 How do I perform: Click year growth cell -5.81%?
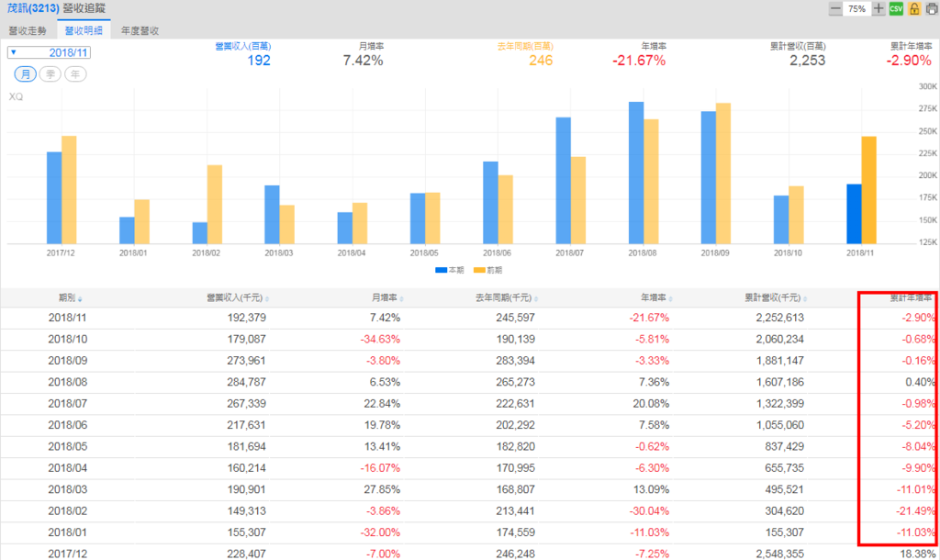pyautogui.click(x=653, y=340)
